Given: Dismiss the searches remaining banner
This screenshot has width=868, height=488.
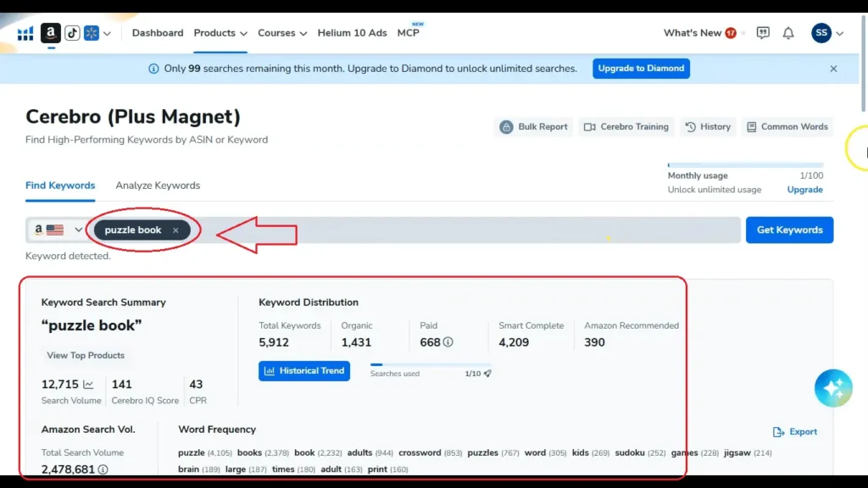Looking at the screenshot, I should [834, 69].
